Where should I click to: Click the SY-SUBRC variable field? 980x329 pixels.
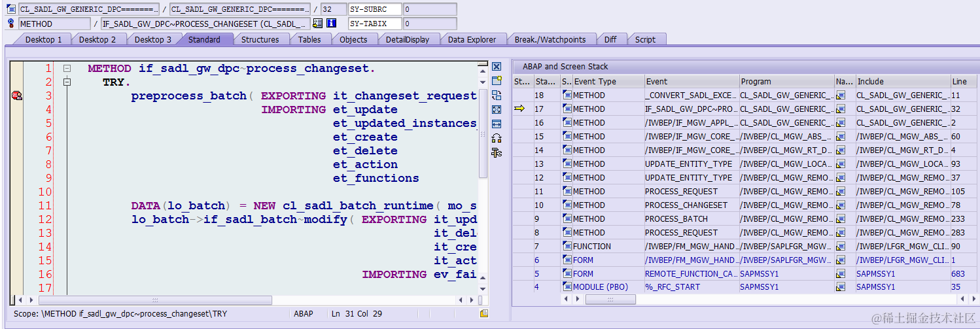pyautogui.click(x=374, y=9)
